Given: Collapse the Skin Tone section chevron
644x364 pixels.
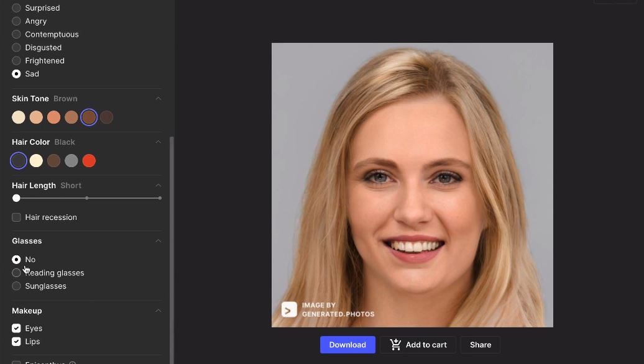Looking at the screenshot, I should pos(158,99).
